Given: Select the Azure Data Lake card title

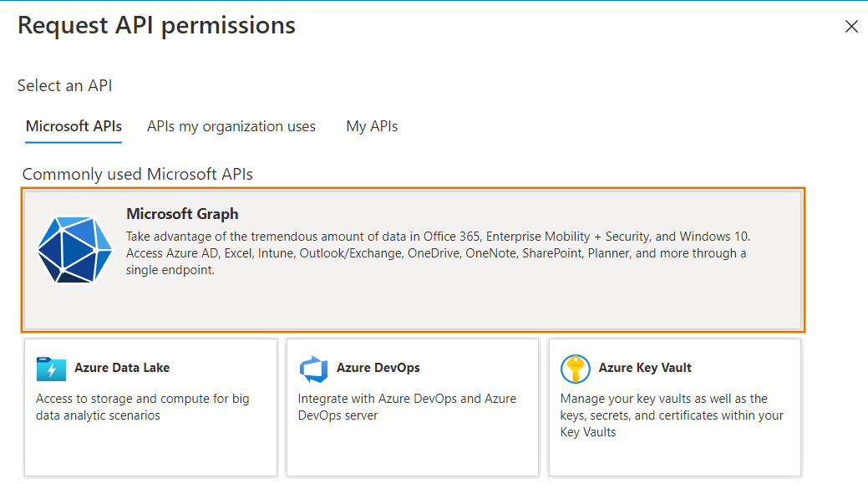Looking at the screenshot, I should [x=122, y=368].
